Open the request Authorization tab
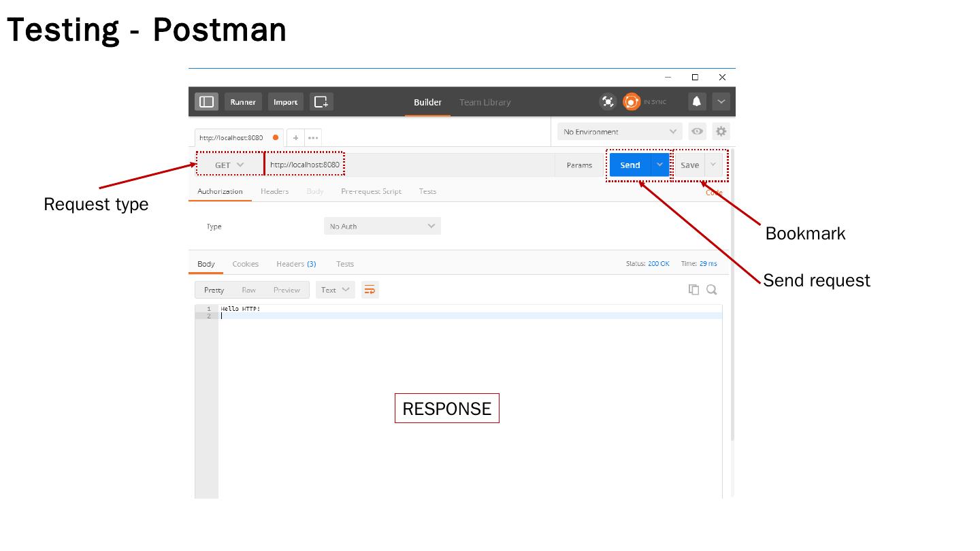This screenshot has height=551, width=980. pyautogui.click(x=220, y=191)
